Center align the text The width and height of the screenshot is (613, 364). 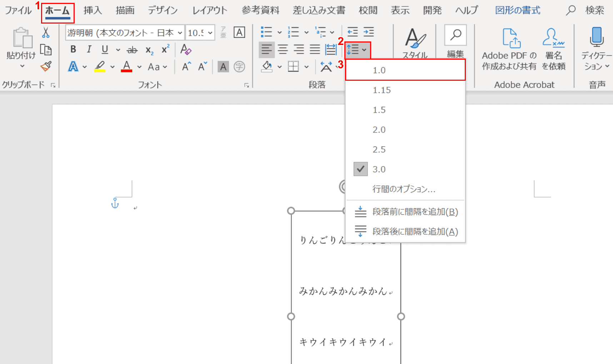tap(283, 49)
